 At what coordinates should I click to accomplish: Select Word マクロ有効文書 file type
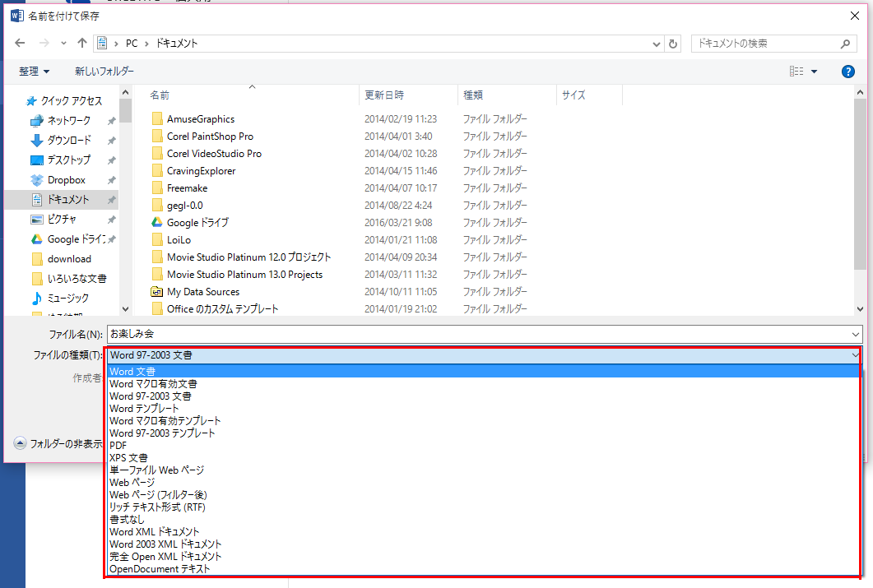pyautogui.click(x=153, y=384)
